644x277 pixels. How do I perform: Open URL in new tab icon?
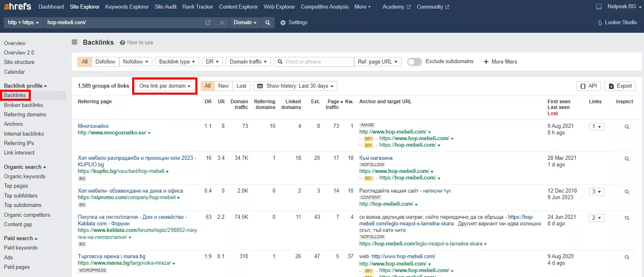point(208,23)
